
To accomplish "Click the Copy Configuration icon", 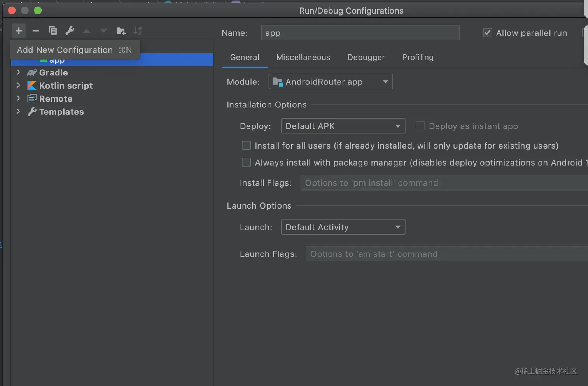I will [x=53, y=30].
